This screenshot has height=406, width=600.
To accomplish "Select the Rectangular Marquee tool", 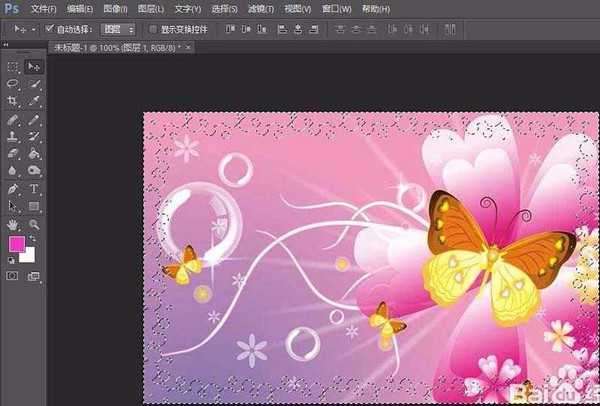I will pyautogui.click(x=13, y=66).
